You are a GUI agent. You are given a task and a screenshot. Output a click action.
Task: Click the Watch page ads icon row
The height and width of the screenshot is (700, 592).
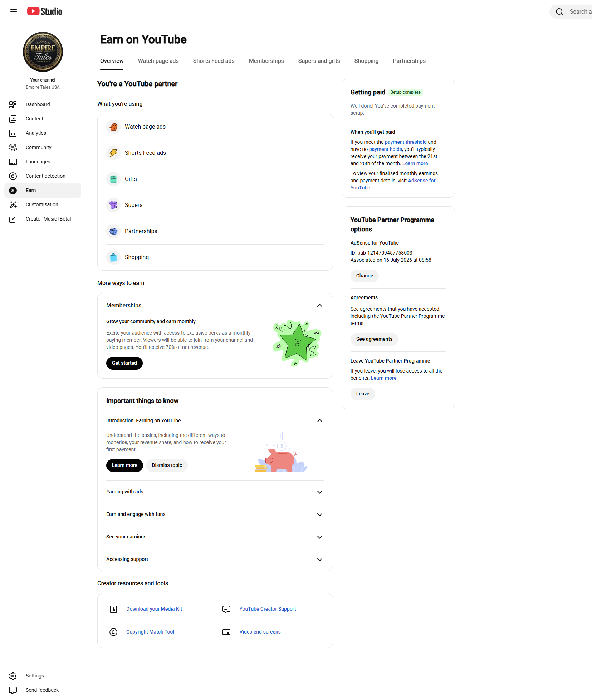215,127
